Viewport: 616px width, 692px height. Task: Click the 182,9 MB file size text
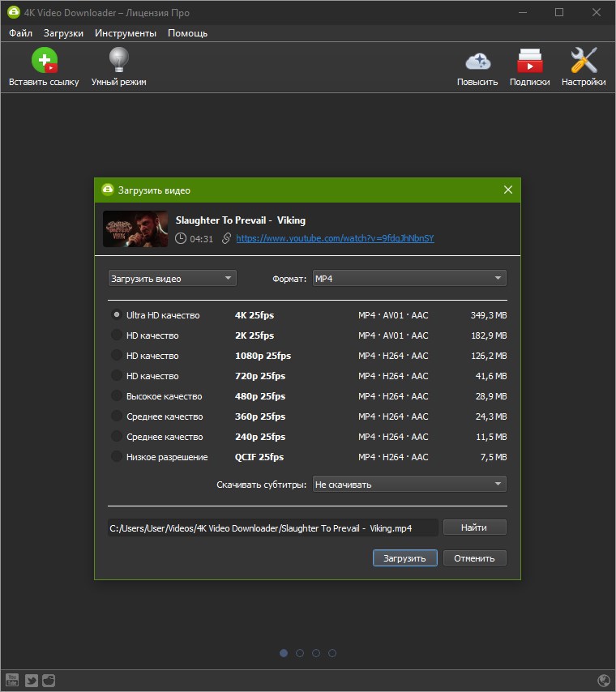click(489, 335)
